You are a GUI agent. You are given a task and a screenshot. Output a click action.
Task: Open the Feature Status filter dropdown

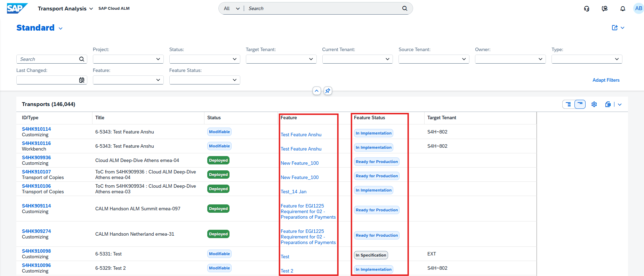click(x=235, y=80)
